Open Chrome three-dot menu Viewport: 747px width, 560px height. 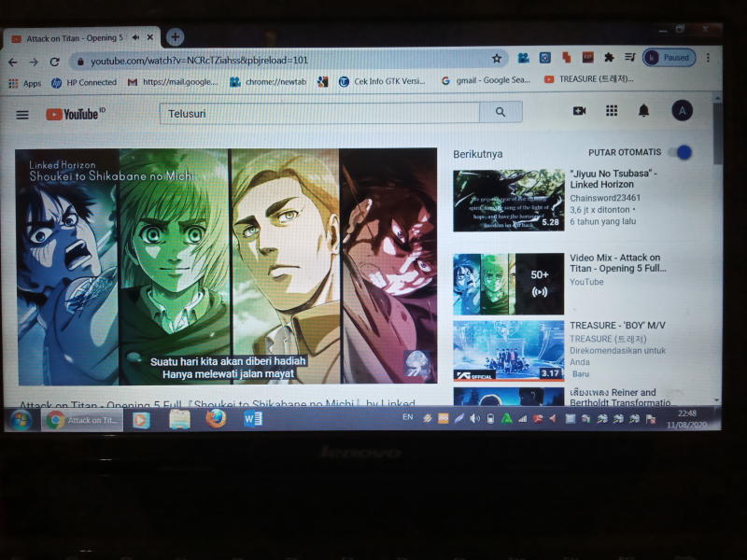click(x=709, y=58)
